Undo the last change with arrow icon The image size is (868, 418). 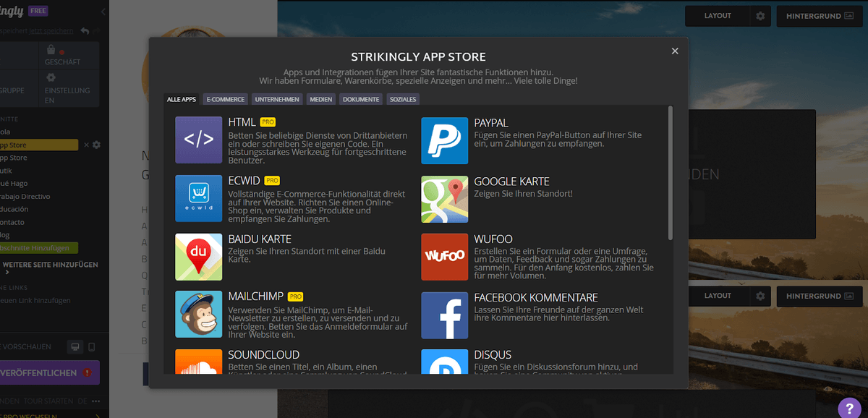click(x=85, y=31)
